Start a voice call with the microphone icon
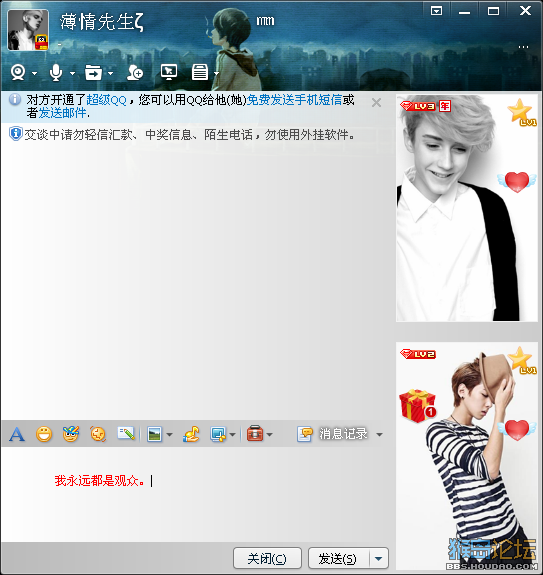This screenshot has height=575, width=543. (56, 72)
